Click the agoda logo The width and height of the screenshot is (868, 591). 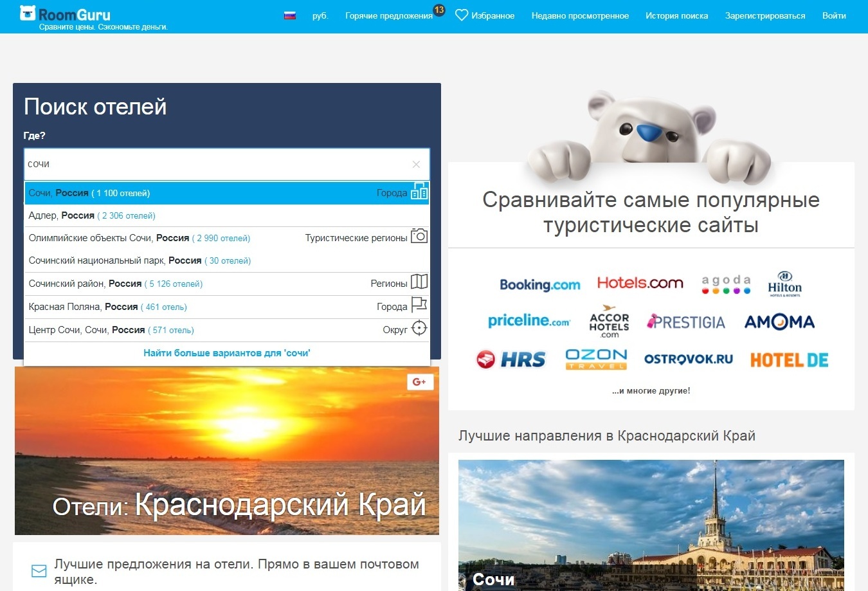726,284
